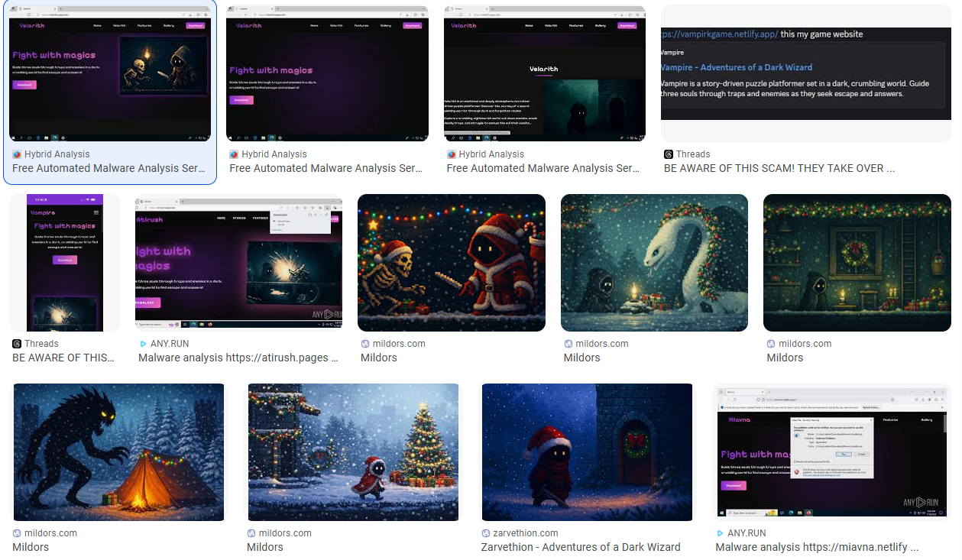This screenshot has height=560, width=962.
Task: Click the Hybrid Analysis favicon of the highlighted first result
Action: tap(17, 154)
